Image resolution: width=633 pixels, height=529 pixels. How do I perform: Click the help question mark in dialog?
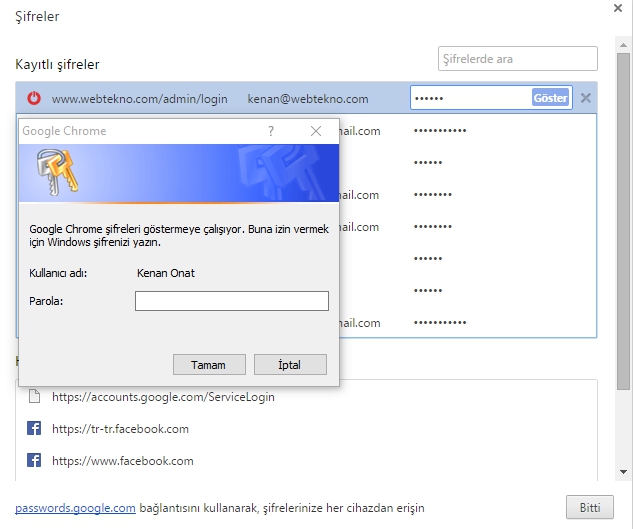(271, 131)
